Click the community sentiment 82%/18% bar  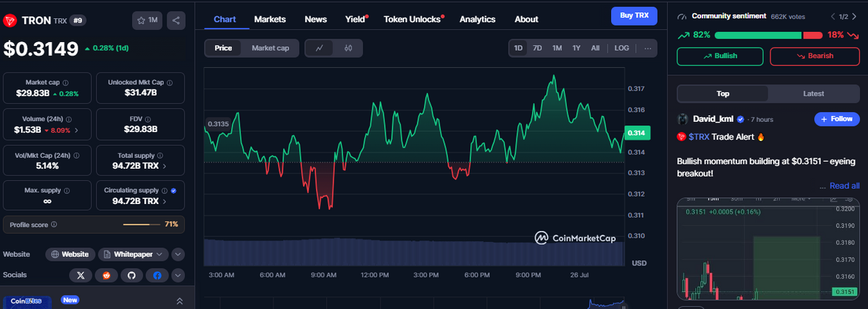click(768, 35)
